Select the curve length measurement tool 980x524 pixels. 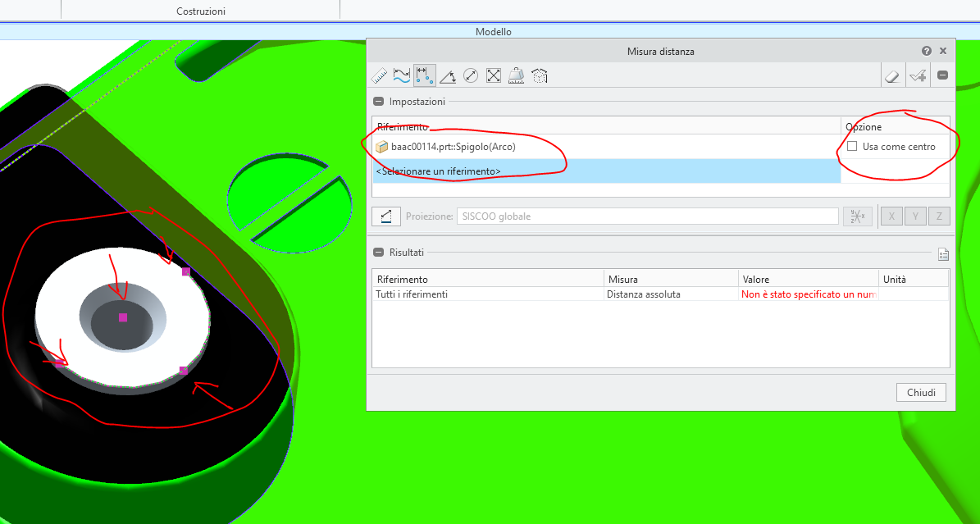tap(402, 75)
